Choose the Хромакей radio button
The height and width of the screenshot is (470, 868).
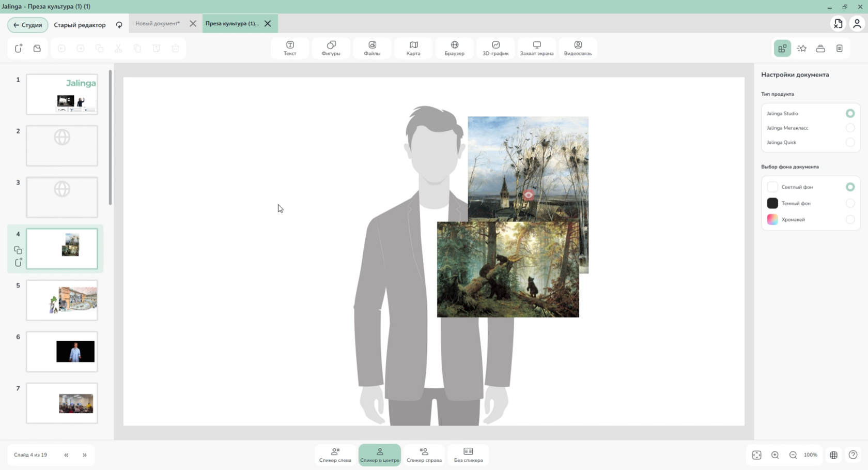(x=850, y=220)
